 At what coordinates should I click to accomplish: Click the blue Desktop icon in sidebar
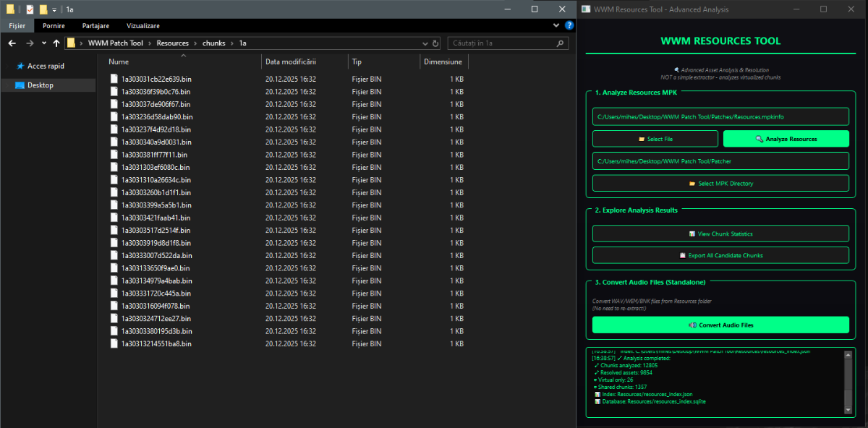click(20, 85)
